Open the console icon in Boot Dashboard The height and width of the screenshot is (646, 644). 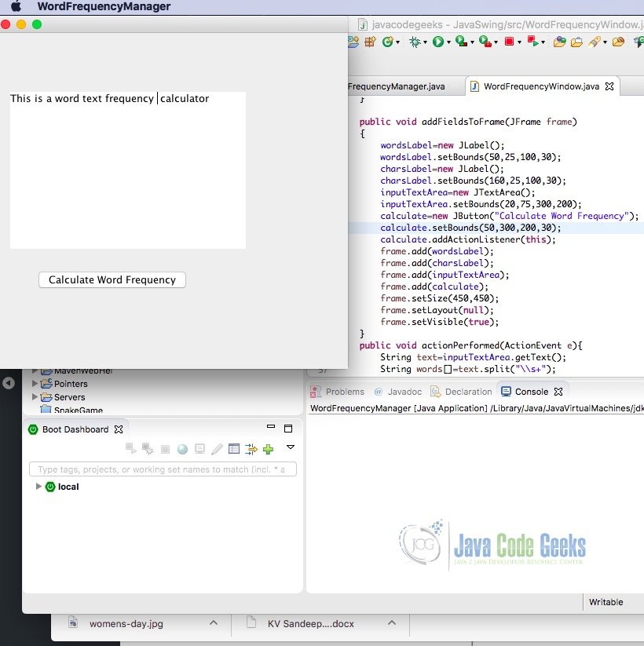[199, 447]
